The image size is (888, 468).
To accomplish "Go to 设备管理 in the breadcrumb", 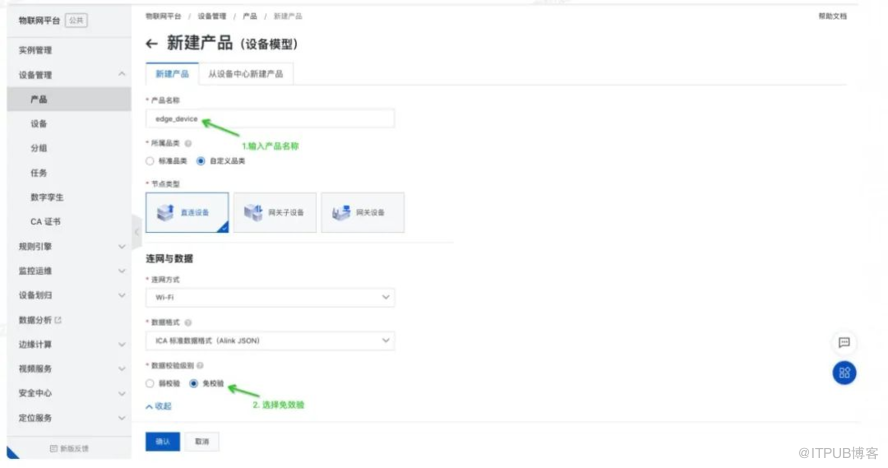I will tap(212, 16).
